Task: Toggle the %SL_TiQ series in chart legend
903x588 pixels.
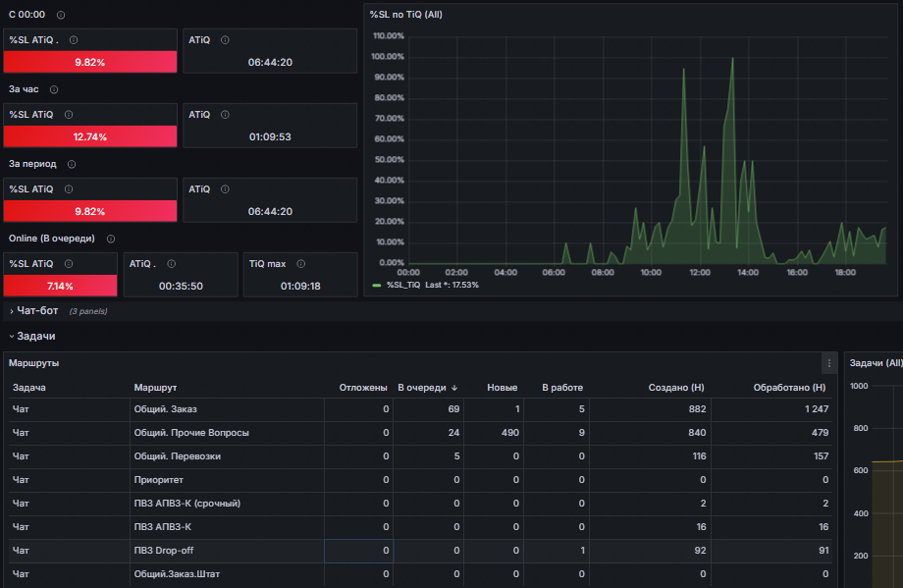Action: [x=403, y=285]
